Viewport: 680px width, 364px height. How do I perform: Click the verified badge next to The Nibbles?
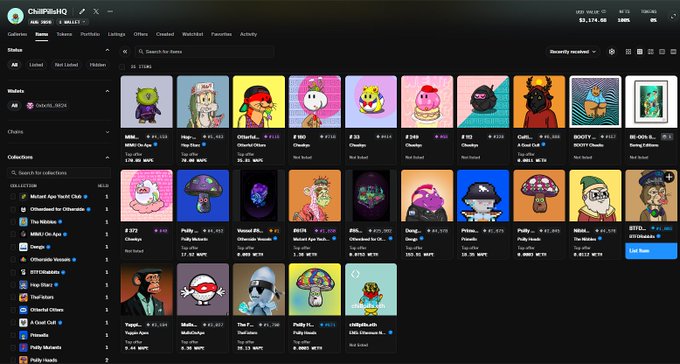coord(60,222)
